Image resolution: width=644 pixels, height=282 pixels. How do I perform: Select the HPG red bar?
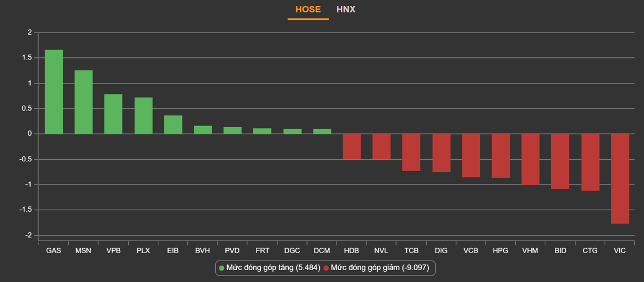[x=501, y=155]
